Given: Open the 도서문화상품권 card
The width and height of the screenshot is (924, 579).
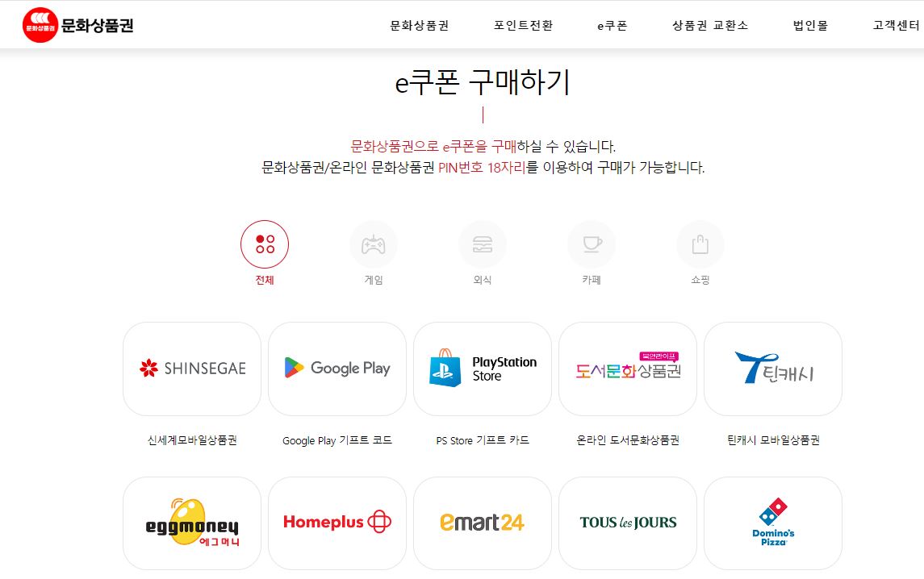Looking at the screenshot, I should pos(628,369).
